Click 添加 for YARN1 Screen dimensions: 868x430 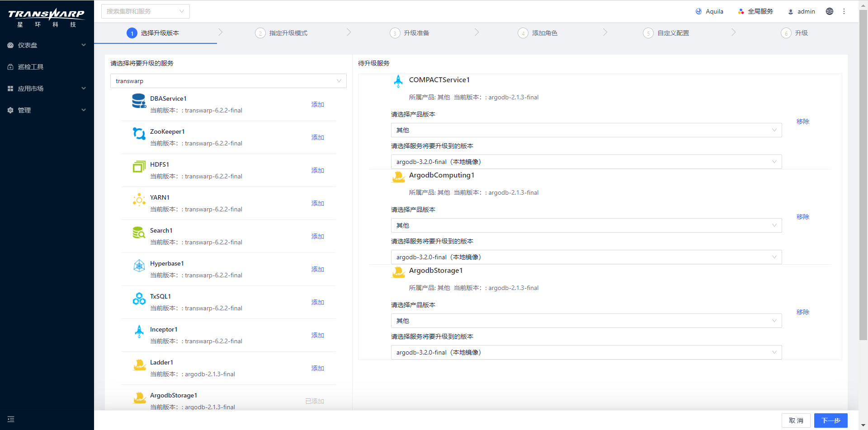[318, 203]
